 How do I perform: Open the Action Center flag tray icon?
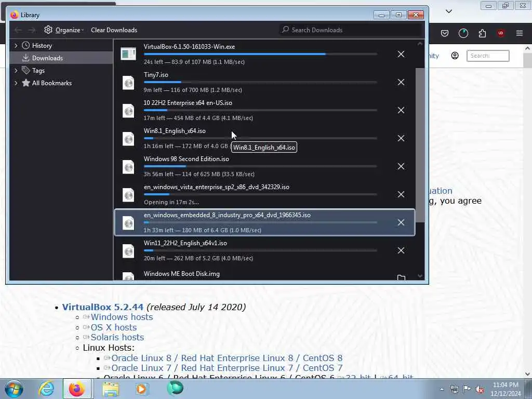(467, 390)
